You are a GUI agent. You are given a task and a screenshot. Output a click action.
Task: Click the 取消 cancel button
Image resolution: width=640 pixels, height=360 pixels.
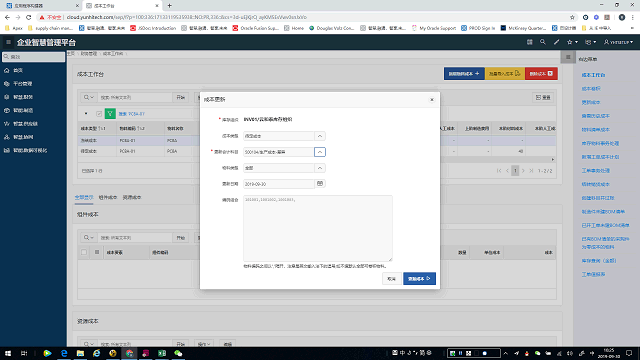[x=391, y=279]
